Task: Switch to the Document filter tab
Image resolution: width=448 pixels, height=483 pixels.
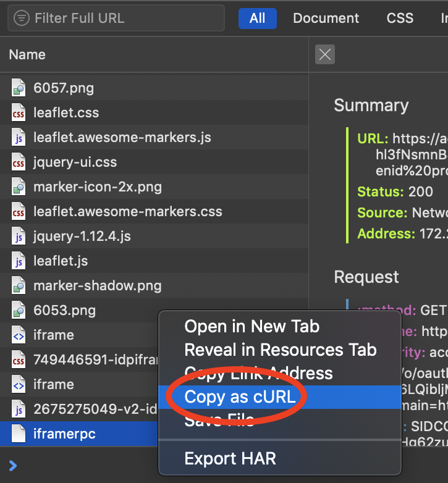Action: tap(326, 19)
